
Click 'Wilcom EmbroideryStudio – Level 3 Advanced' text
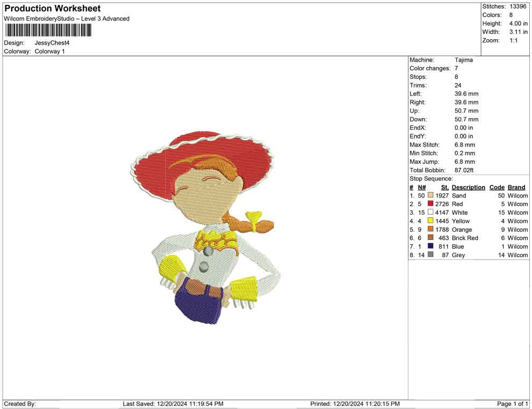point(67,19)
